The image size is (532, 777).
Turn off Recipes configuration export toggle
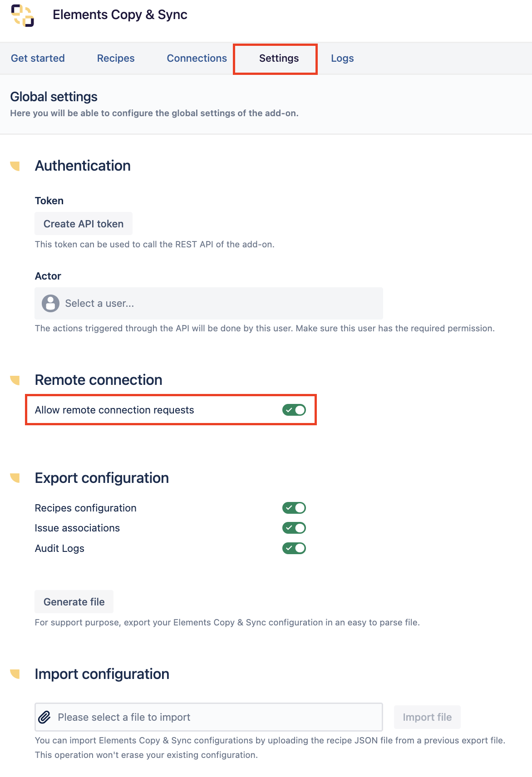coord(294,508)
